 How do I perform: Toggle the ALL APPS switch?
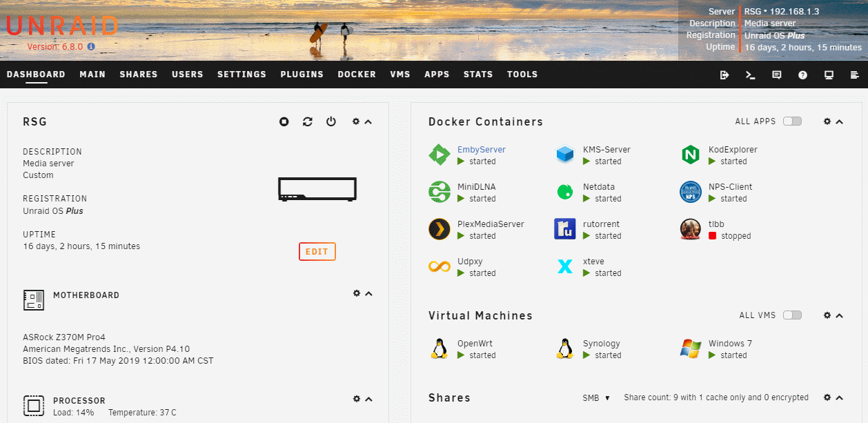click(x=792, y=121)
